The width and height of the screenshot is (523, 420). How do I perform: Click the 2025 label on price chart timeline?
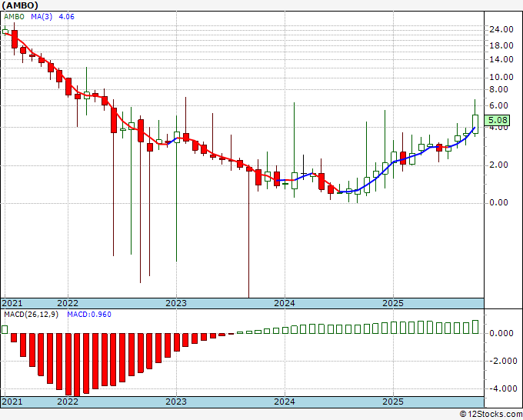click(x=393, y=303)
